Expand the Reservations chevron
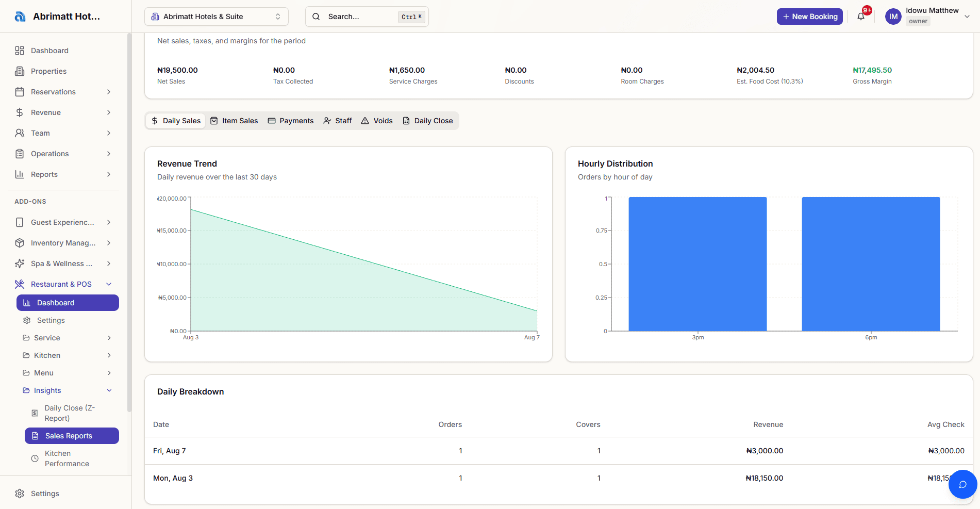 109,92
